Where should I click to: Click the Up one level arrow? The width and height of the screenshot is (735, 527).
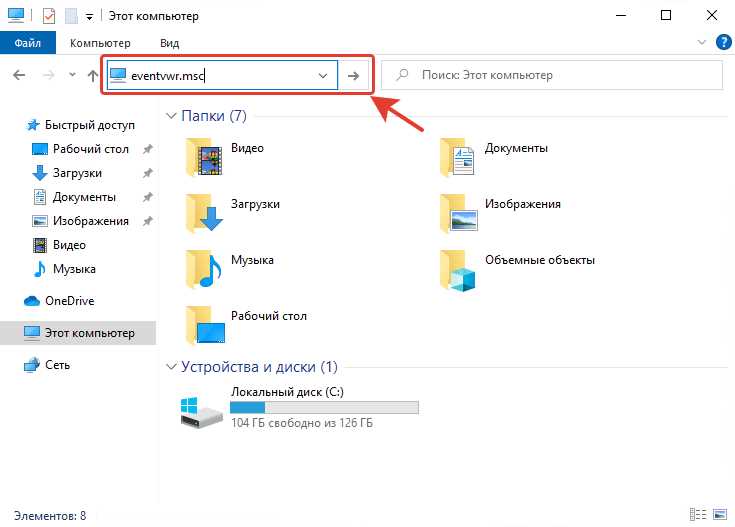93,75
